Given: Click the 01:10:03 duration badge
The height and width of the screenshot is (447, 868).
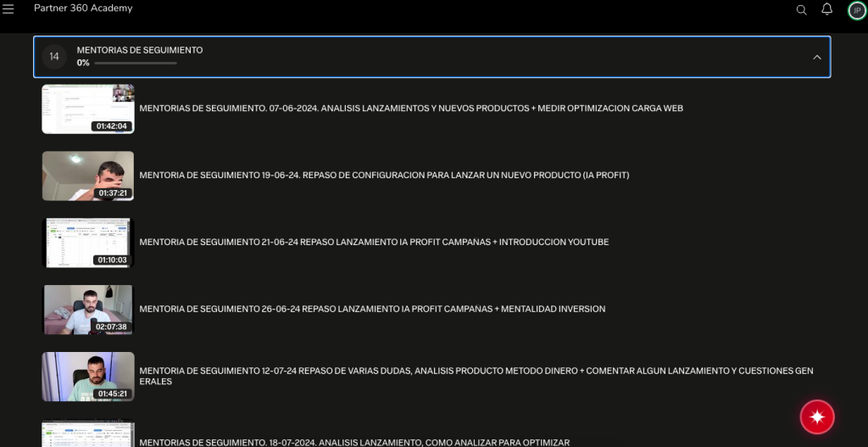Looking at the screenshot, I should tap(113, 260).
